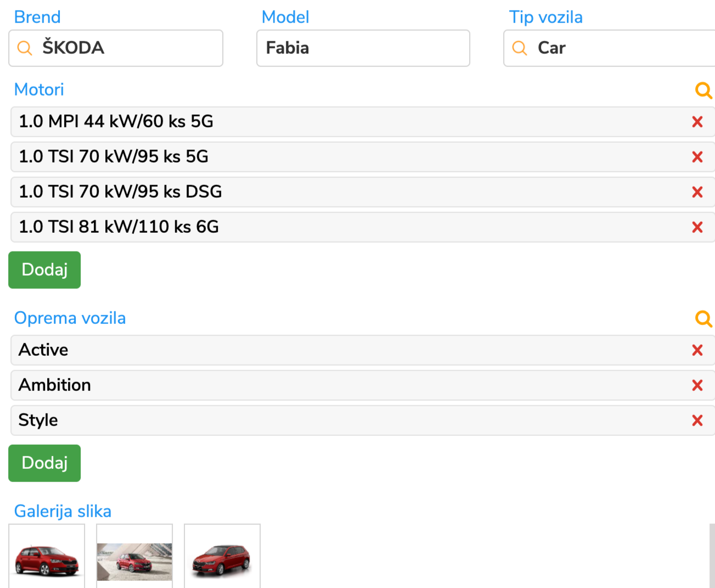Delete the Active equipment row

697,350
